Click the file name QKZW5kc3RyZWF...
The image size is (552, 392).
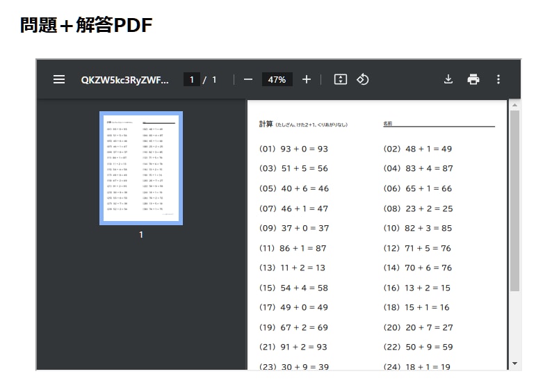[x=125, y=80]
